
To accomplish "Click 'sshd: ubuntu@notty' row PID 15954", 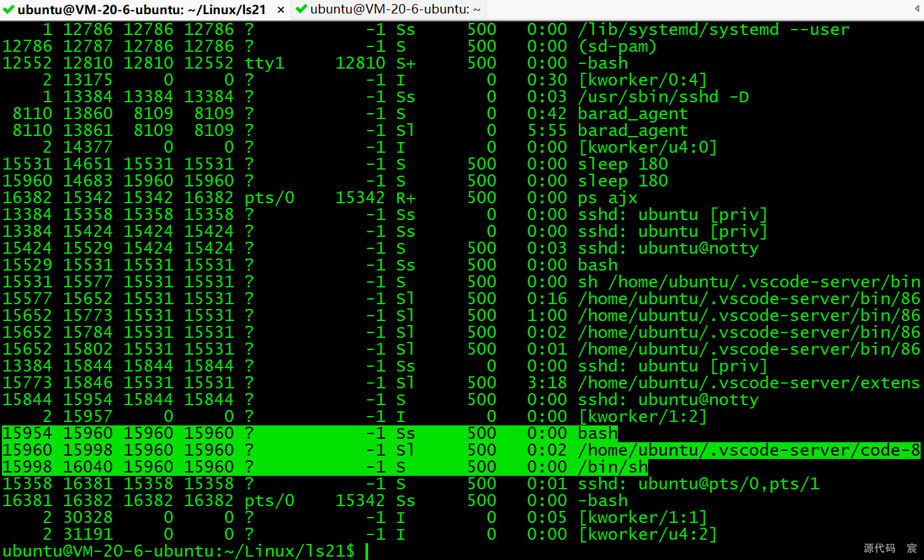I will 380,400.
